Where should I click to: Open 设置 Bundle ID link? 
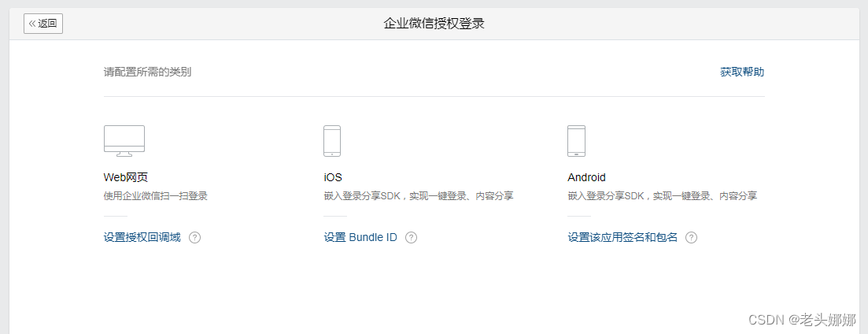tap(360, 238)
